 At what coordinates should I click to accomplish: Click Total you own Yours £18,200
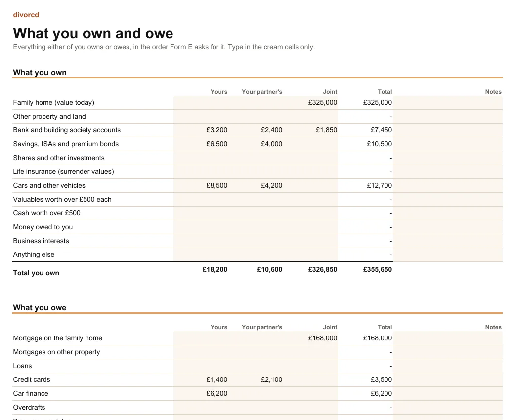point(214,270)
